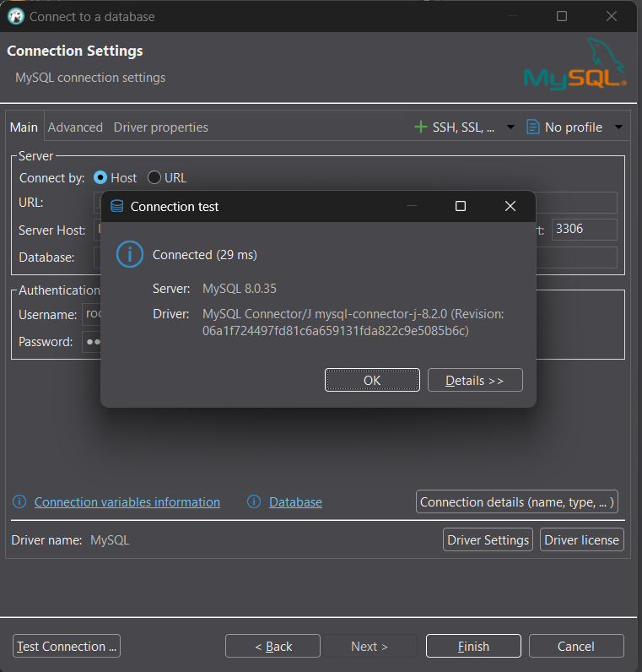Maximize the Connection test dialog

[x=461, y=206]
